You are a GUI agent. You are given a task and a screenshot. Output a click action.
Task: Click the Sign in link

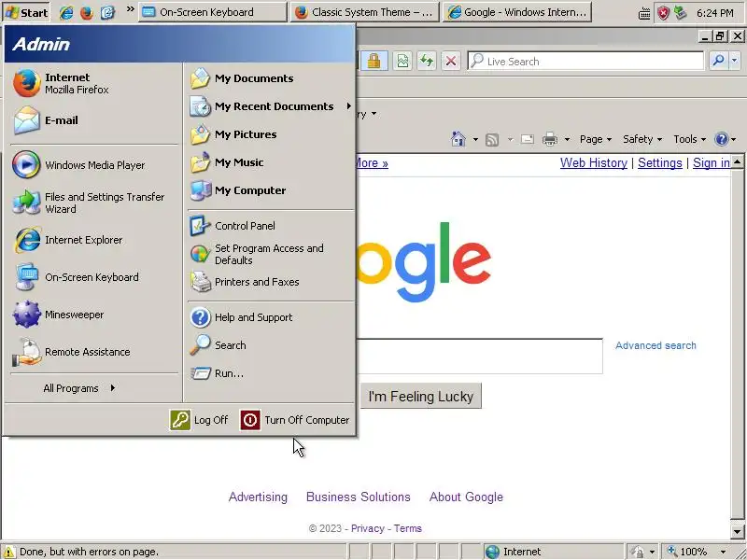(712, 162)
